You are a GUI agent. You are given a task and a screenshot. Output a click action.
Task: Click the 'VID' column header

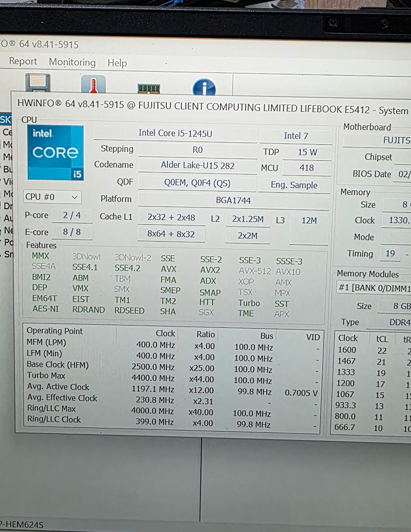(313, 337)
